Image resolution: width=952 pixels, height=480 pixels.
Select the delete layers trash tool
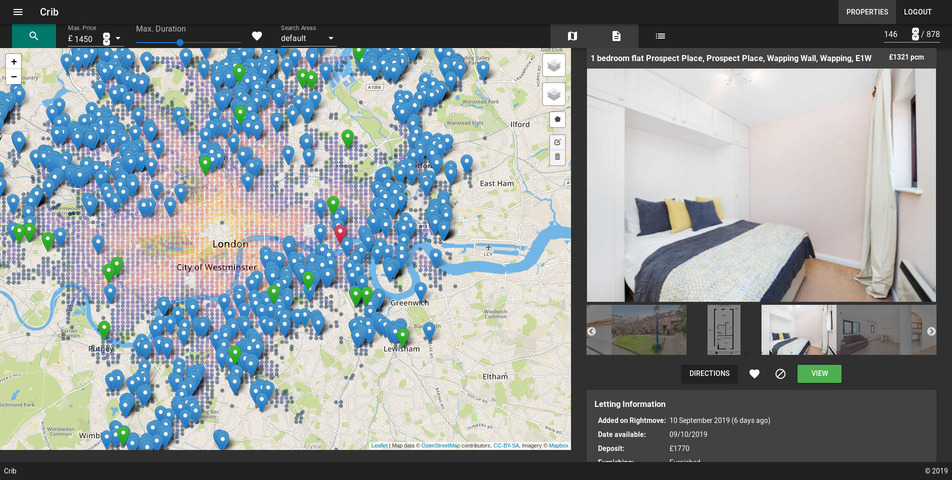[557, 157]
